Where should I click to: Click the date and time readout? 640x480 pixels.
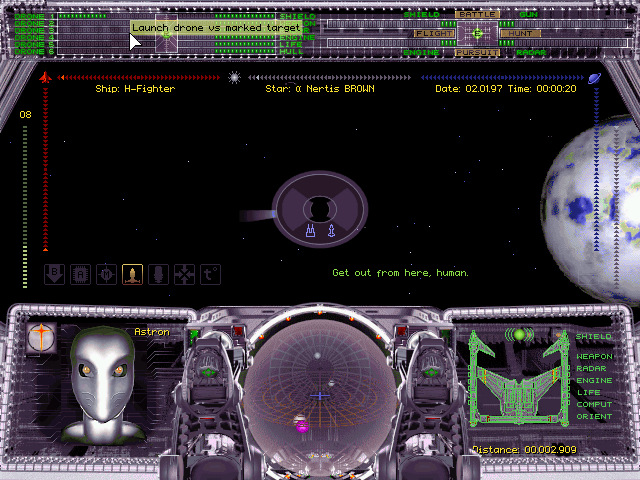[506, 89]
